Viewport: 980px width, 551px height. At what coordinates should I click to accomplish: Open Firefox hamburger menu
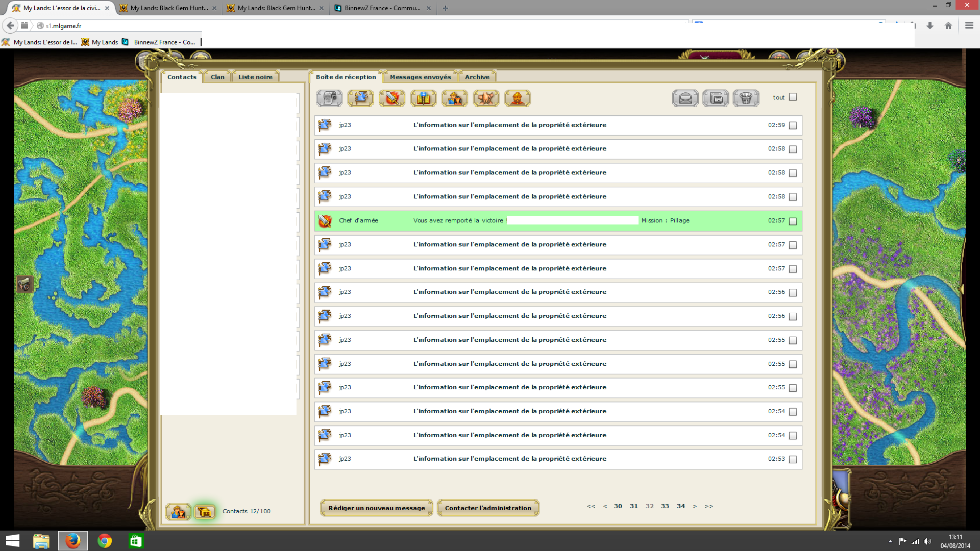point(969,26)
